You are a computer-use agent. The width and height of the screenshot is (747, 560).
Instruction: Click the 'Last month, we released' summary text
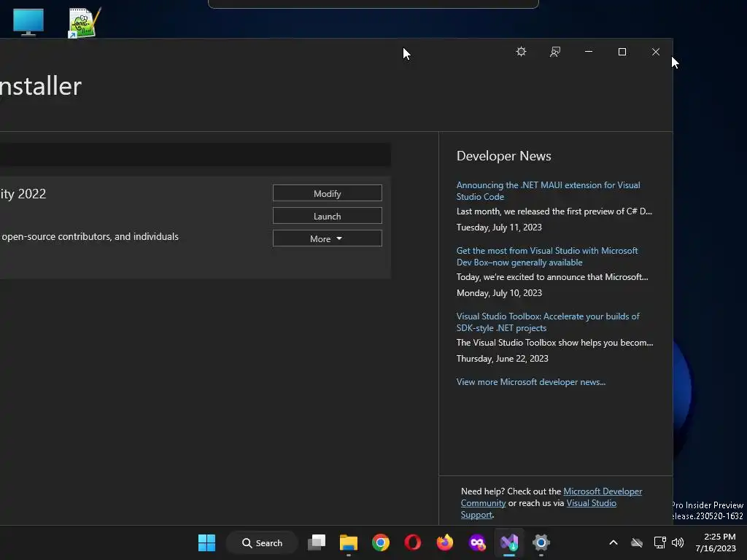pyautogui.click(x=554, y=211)
